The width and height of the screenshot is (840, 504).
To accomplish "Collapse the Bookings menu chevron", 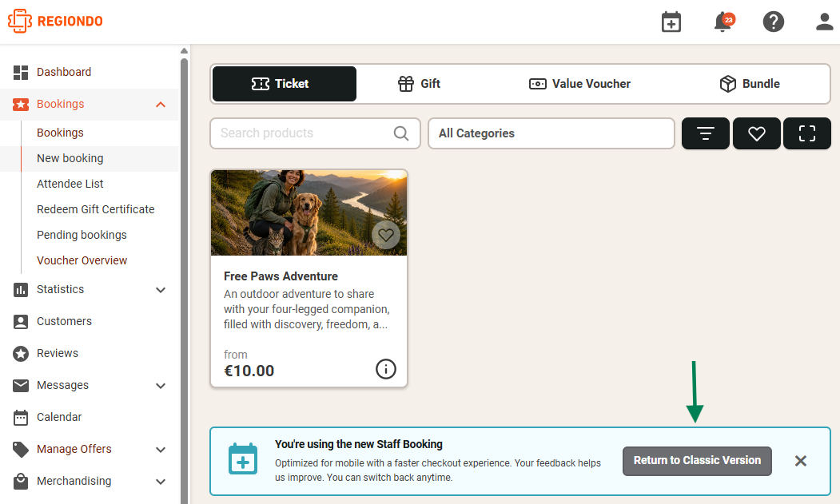I will (x=161, y=105).
